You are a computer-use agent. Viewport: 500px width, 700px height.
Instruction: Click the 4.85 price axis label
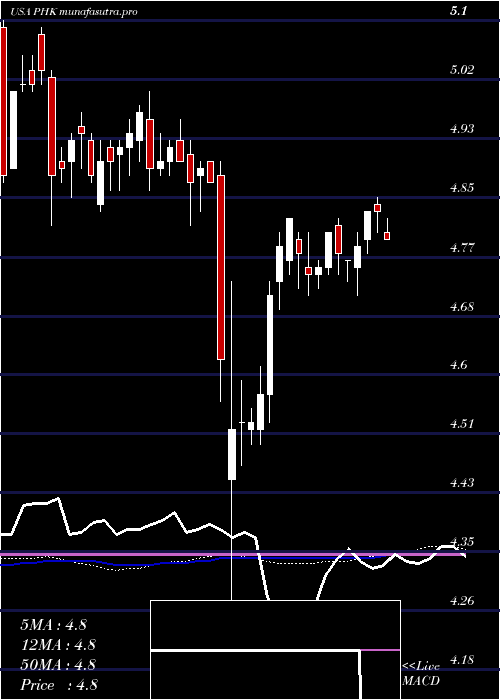tap(462, 188)
